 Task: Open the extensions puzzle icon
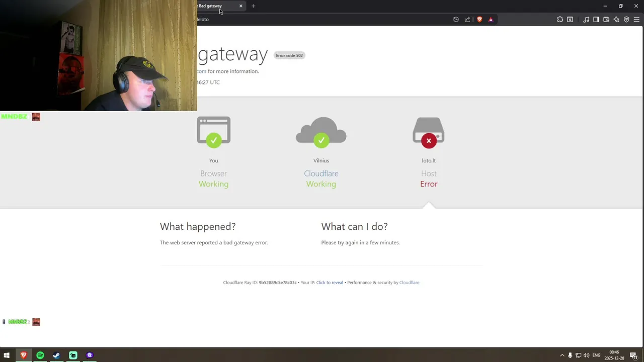coord(560,20)
